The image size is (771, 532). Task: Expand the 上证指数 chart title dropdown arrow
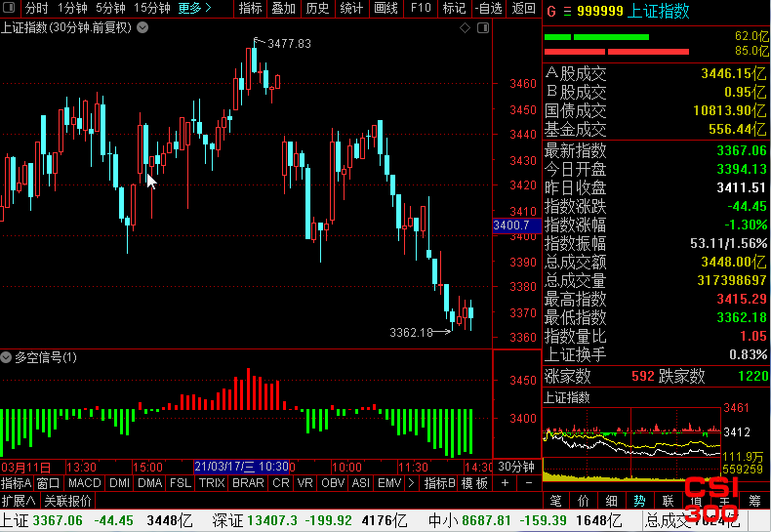142,27
